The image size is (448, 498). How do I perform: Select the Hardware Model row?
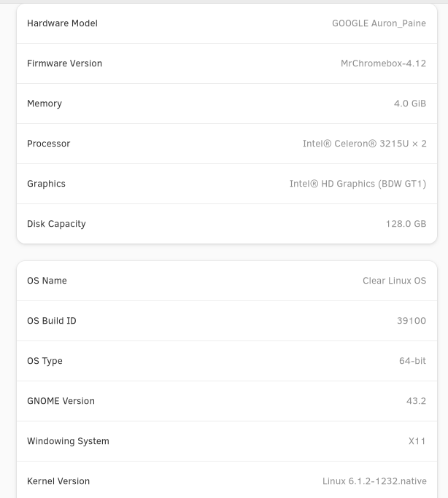pyautogui.click(x=227, y=23)
